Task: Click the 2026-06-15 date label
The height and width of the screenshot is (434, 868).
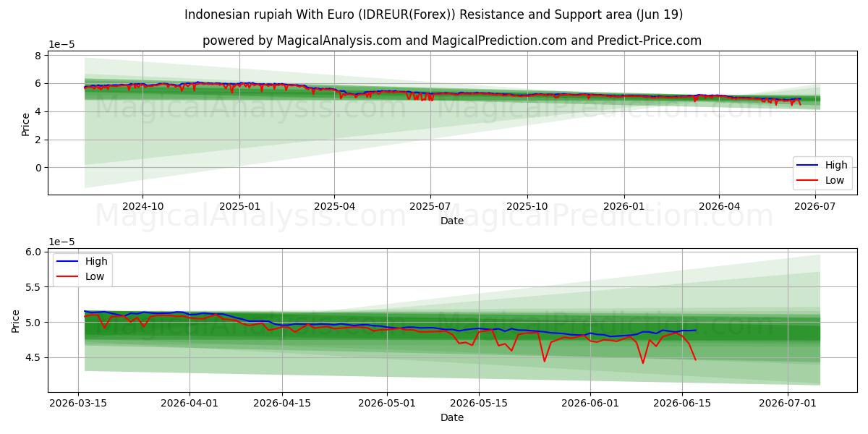Action: pos(682,404)
